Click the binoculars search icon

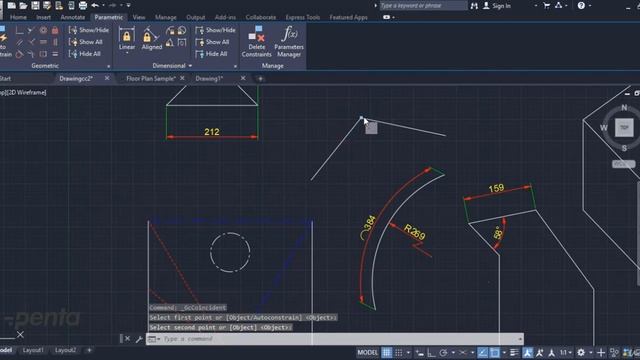[474, 6]
